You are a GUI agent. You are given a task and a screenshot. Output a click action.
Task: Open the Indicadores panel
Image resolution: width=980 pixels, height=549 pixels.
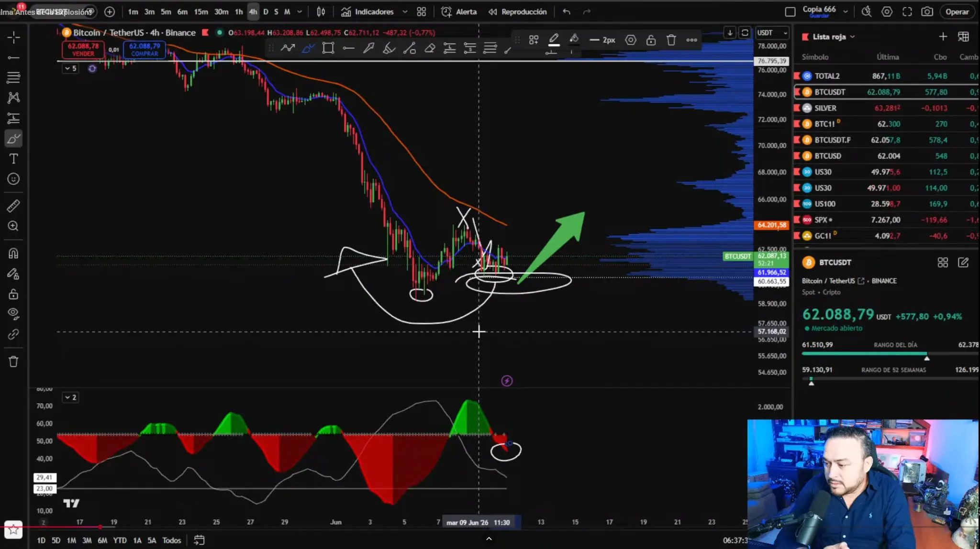(x=367, y=11)
